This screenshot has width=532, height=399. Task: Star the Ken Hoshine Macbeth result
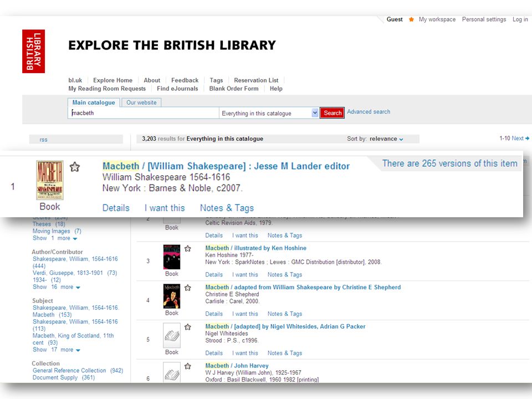click(188, 248)
